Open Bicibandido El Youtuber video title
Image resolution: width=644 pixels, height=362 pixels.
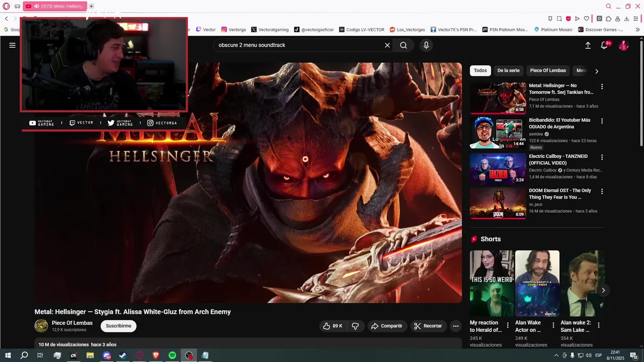pos(559,124)
